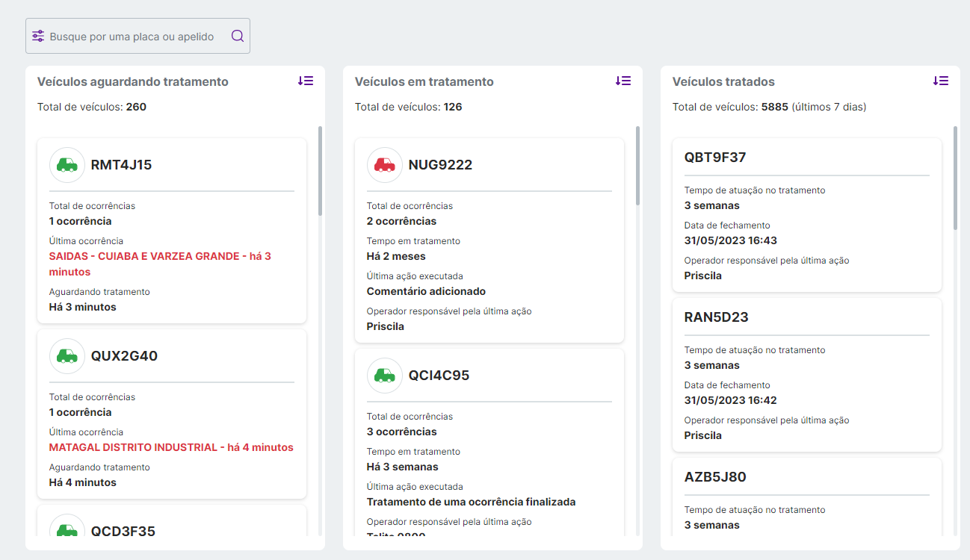Select '3 ocorrências' on QCI4C95 card
This screenshot has width=970, height=560.
(401, 432)
